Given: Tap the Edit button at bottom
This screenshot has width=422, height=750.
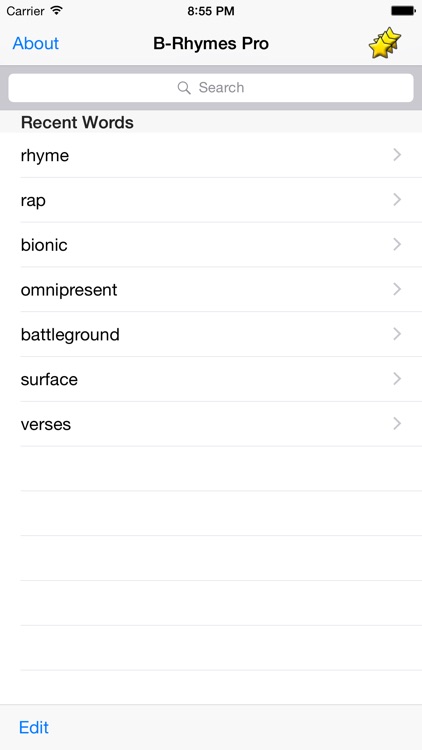Looking at the screenshot, I should [x=33, y=727].
